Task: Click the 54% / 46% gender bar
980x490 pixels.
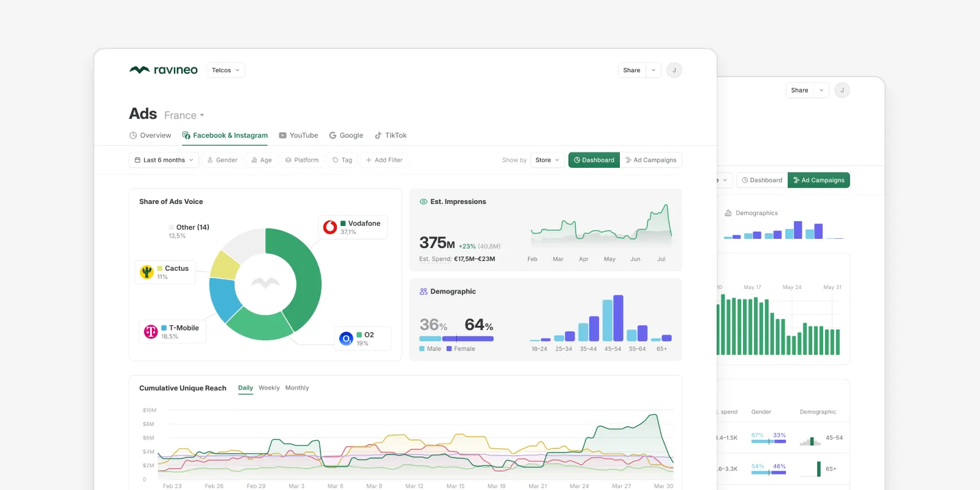Action: click(x=769, y=472)
